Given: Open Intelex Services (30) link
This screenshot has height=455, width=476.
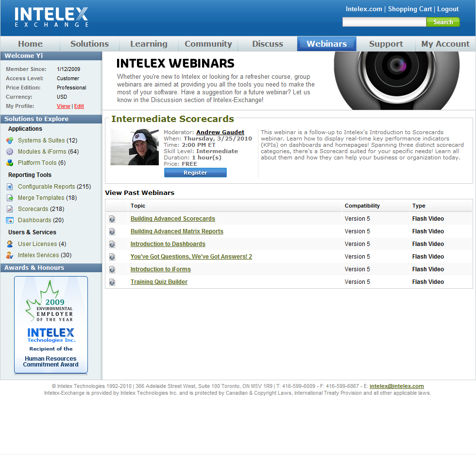Looking at the screenshot, I should (x=45, y=255).
